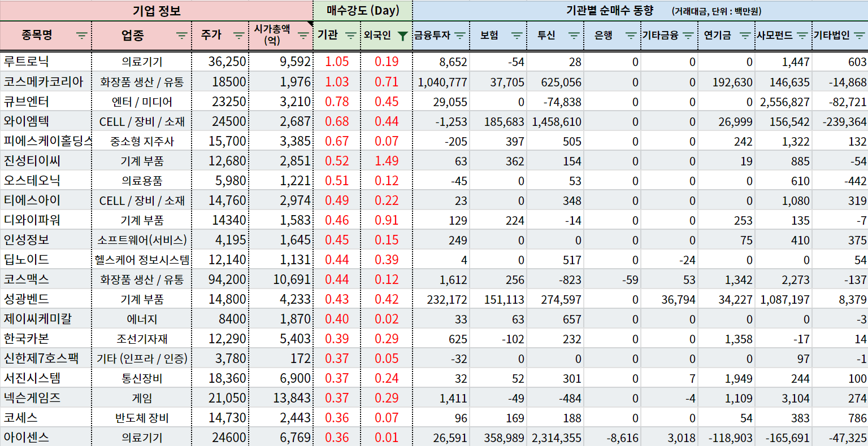Open the 종목명 column filter dropdown
The width and height of the screenshot is (868, 446).
click(82, 36)
